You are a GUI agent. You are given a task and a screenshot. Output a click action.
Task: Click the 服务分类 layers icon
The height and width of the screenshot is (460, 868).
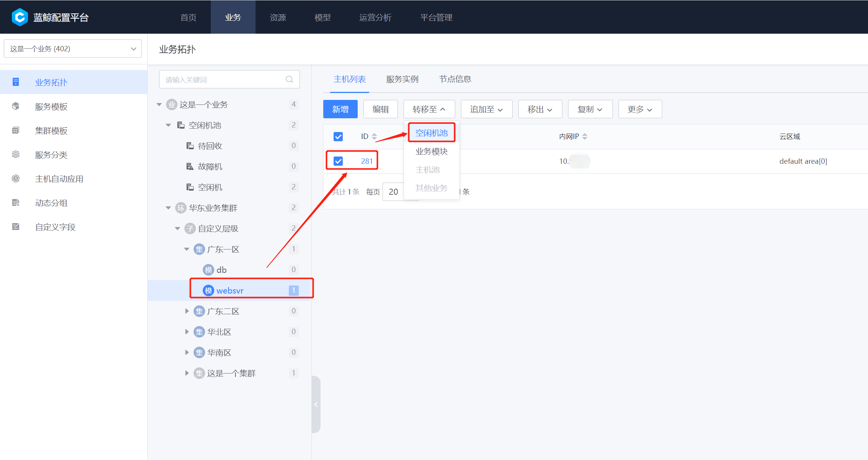coord(16,154)
